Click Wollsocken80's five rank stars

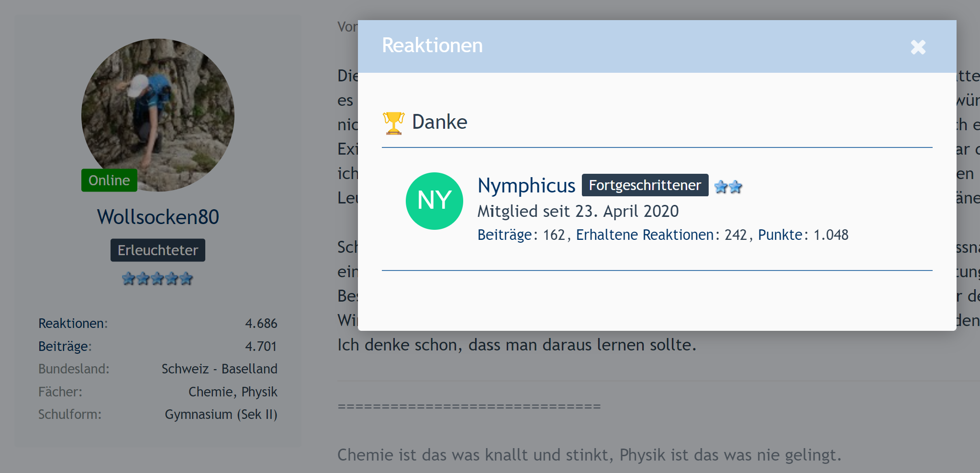coord(157,279)
